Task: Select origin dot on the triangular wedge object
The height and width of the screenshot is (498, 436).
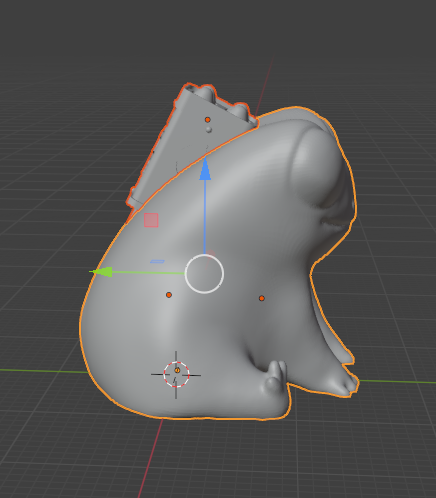Action: (x=208, y=120)
